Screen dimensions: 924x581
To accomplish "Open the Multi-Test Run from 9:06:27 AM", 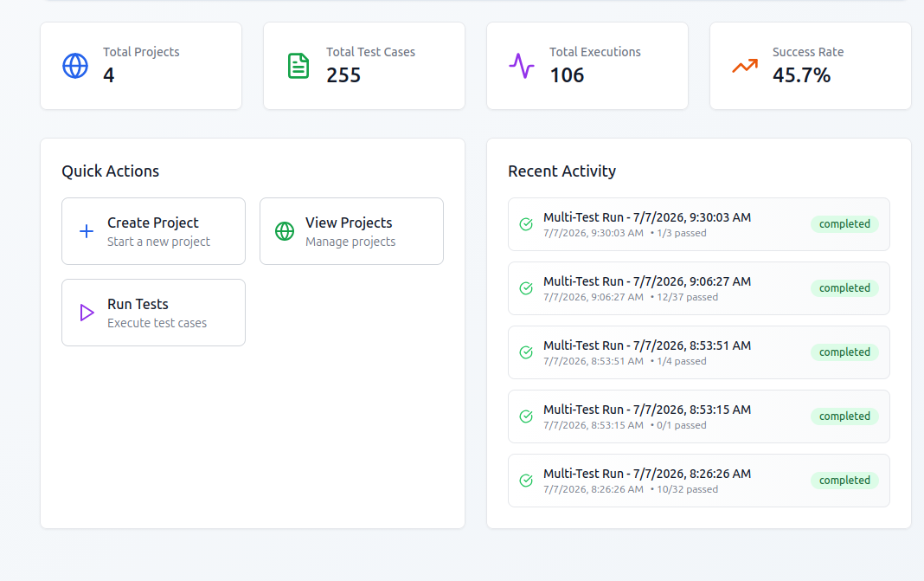I will pyautogui.click(x=699, y=288).
